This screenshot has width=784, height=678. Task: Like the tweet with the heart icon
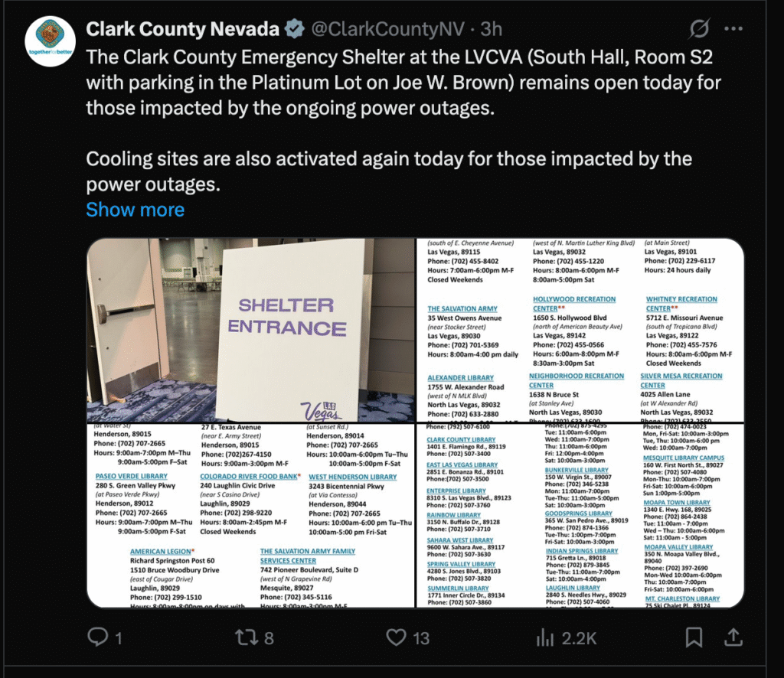click(x=396, y=637)
